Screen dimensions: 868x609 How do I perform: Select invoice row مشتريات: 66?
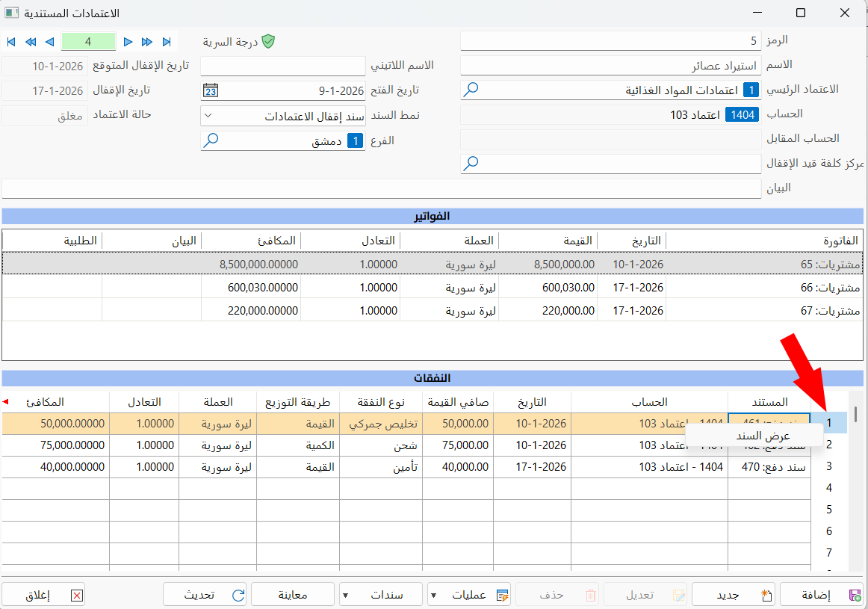[x=433, y=288]
